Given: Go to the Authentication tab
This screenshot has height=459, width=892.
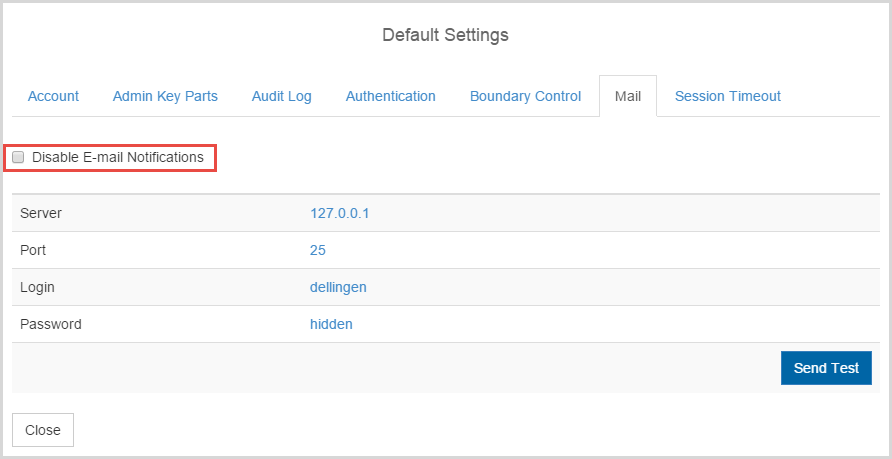Looking at the screenshot, I should tap(391, 96).
